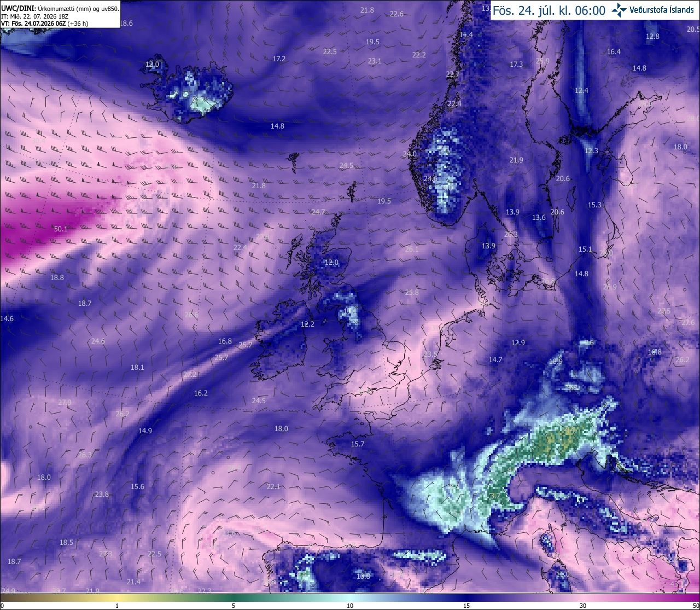
Task: Click the 27.2 value southwest of Ireland
Action: 189,374
